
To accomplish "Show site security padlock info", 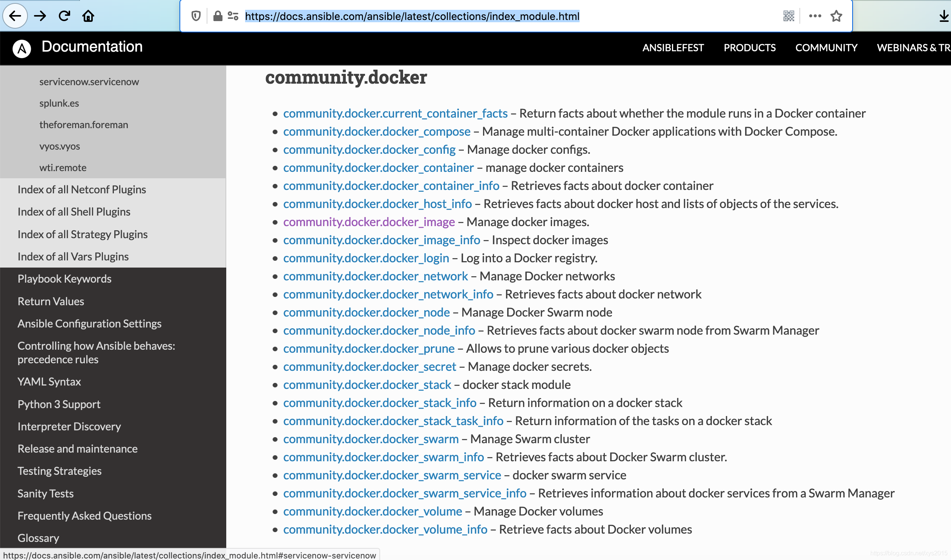I will [218, 16].
